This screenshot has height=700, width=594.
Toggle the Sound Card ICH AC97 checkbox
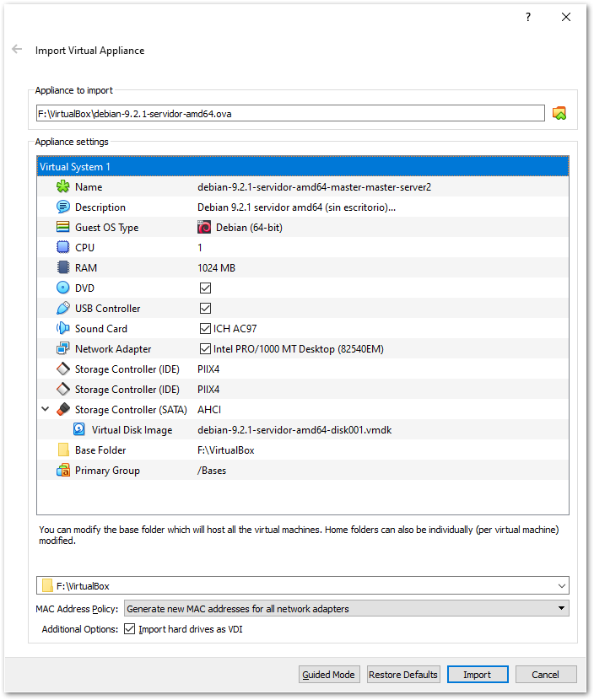click(x=205, y=329)
